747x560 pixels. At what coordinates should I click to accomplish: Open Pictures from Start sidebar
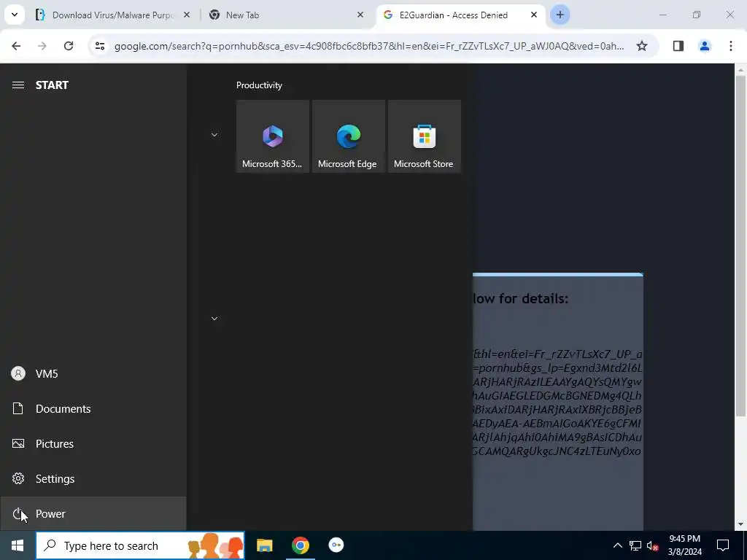[x=93, y=444]
